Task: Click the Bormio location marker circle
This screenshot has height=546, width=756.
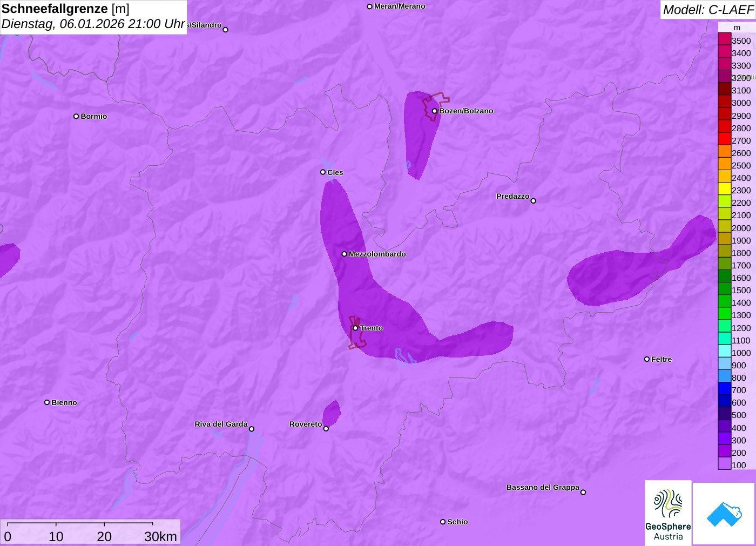Action: tap(76, 116)
